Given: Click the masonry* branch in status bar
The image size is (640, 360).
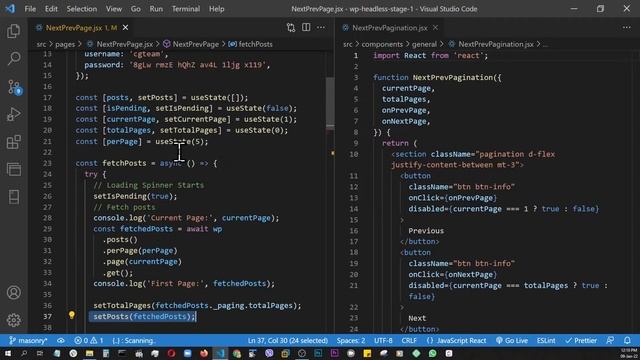Looking at the screenshot, I should tap(28, 340).
